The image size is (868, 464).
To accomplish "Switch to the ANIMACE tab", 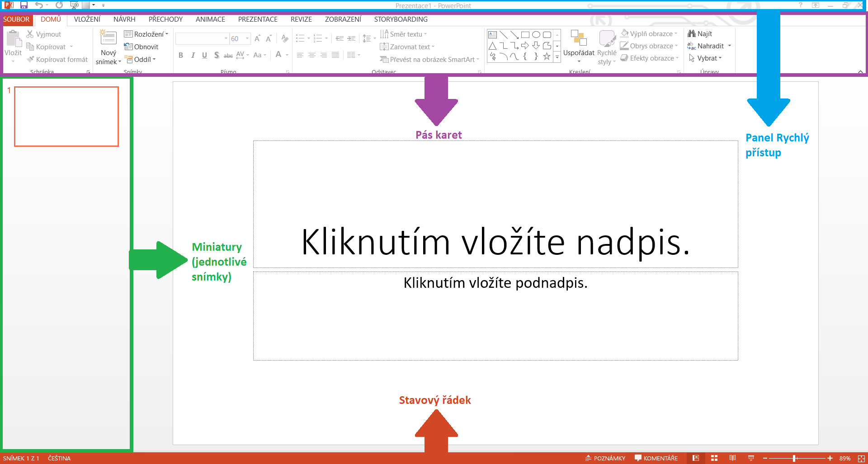I will 210,19.
